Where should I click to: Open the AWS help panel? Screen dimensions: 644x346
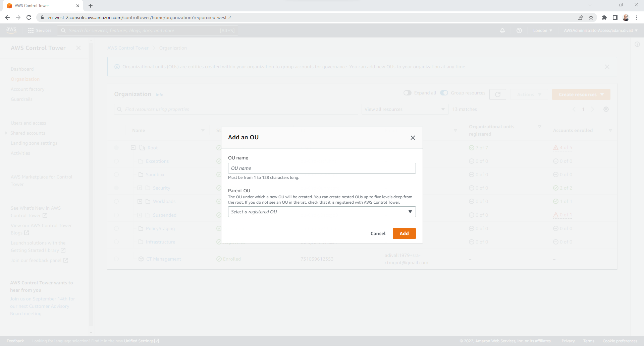[519, 30]
